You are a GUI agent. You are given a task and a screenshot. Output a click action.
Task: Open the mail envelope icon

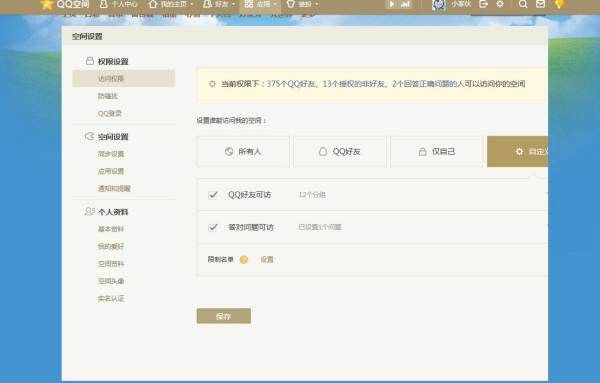540,4
